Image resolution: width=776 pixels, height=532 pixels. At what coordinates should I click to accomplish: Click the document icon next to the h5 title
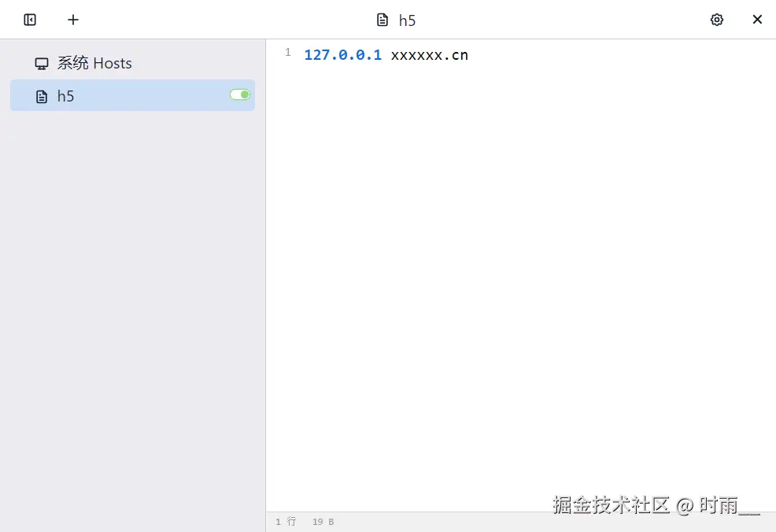click(382, 20)
